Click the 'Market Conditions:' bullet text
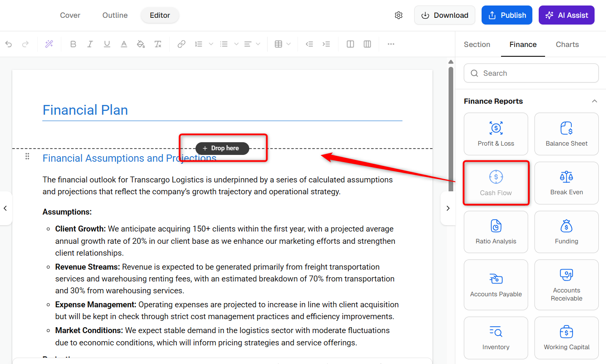 click(x=89, y=331)
